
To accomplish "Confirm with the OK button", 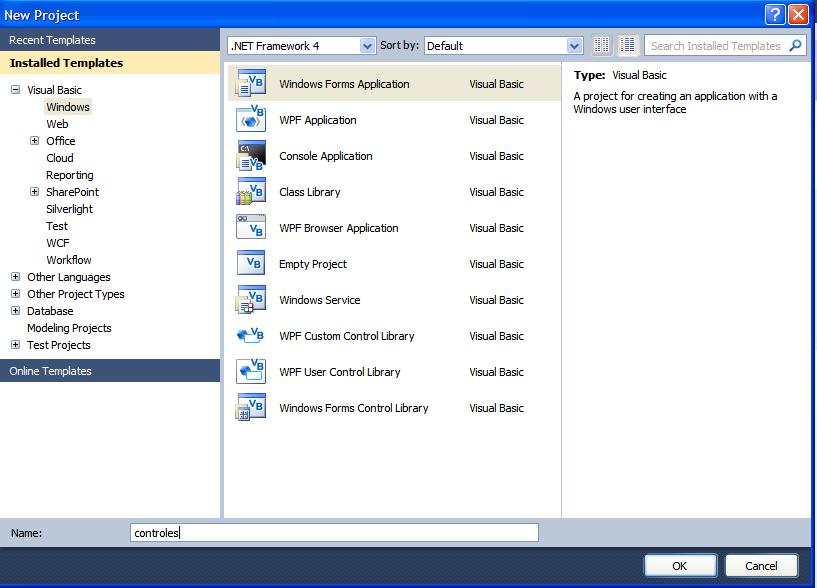I will [x=679, y=566].
